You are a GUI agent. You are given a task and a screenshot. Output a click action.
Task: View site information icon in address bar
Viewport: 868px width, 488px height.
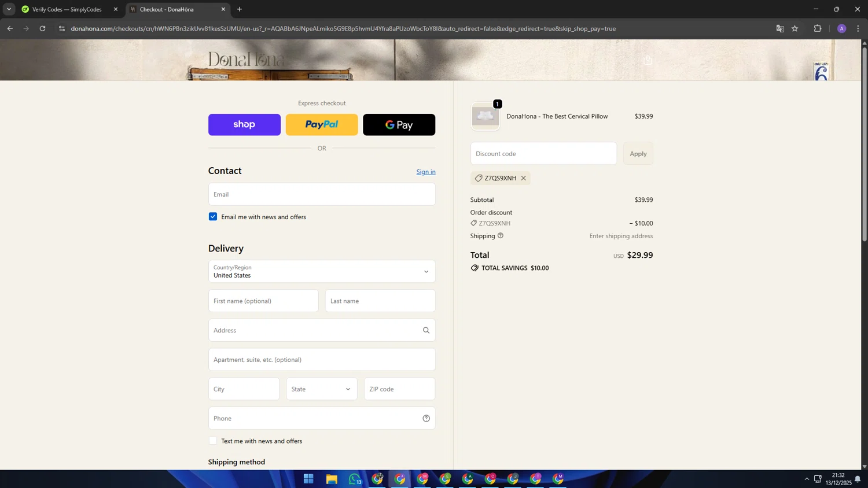[x=62, y=28]
